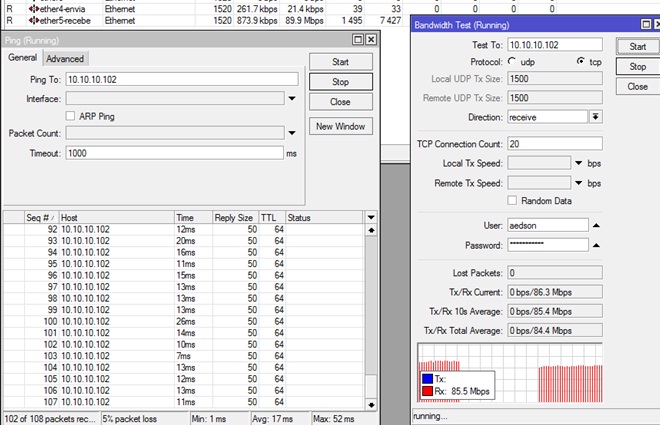Image resolution: width=660 pixels, height=425 pixels.
Task: Sort by the Status column header
Action: point(323,218)
